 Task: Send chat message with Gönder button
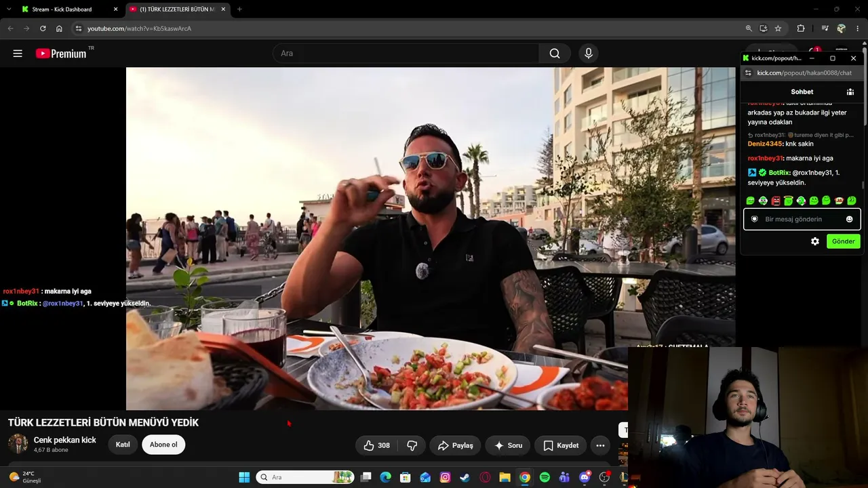point(844,241)
